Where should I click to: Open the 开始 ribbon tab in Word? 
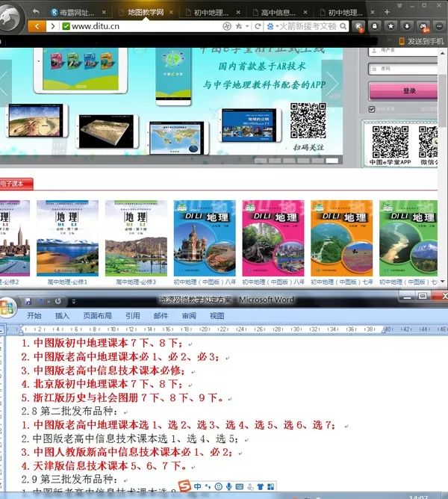tap(34, 316)
